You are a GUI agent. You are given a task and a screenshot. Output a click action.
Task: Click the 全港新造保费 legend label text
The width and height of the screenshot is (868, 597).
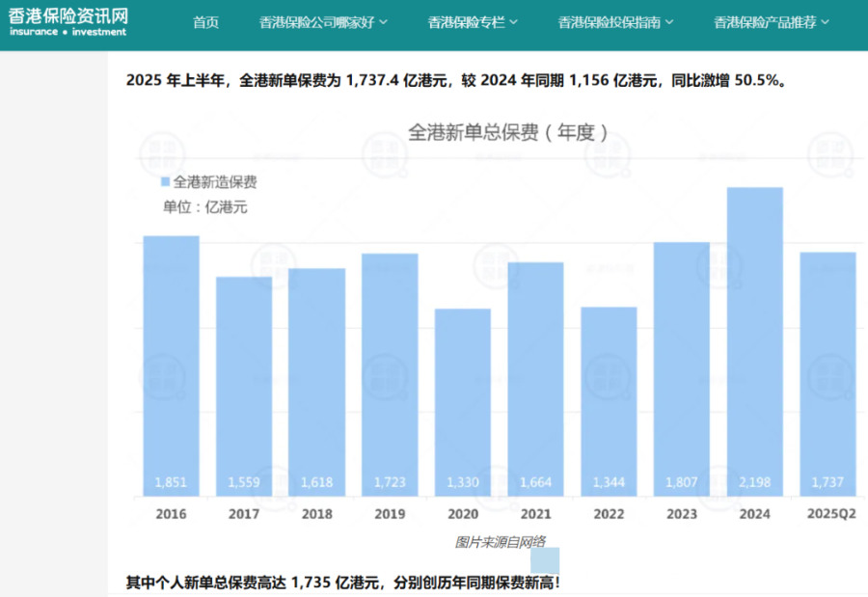(215, 181)
